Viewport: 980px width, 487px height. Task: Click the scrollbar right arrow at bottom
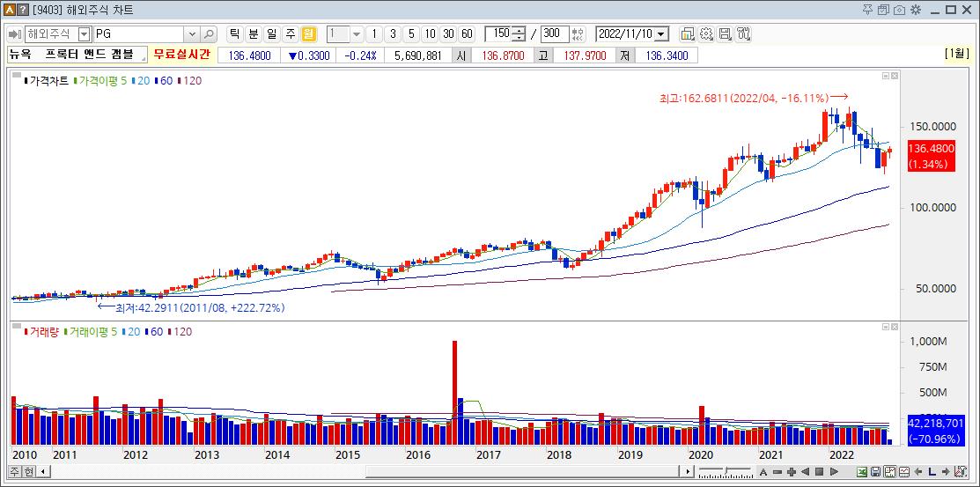(x=689, y=471)
